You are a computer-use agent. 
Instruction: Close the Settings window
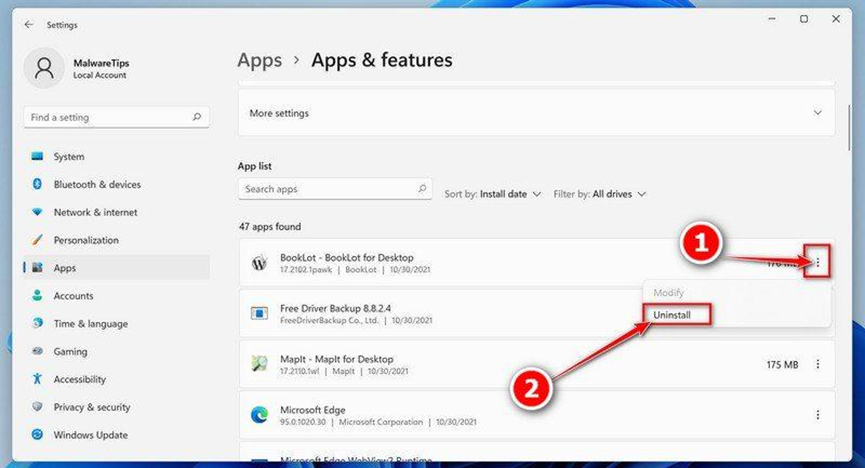coord(836,19)
